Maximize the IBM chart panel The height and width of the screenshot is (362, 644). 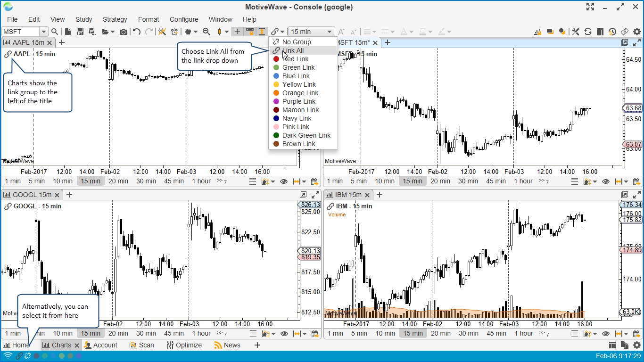(x=637, y=195)
